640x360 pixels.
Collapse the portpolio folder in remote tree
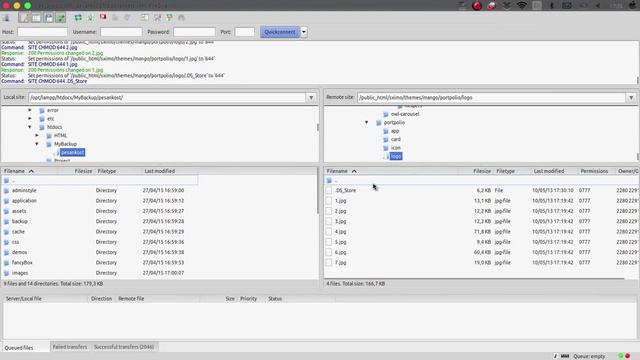(x=367, y=122)
